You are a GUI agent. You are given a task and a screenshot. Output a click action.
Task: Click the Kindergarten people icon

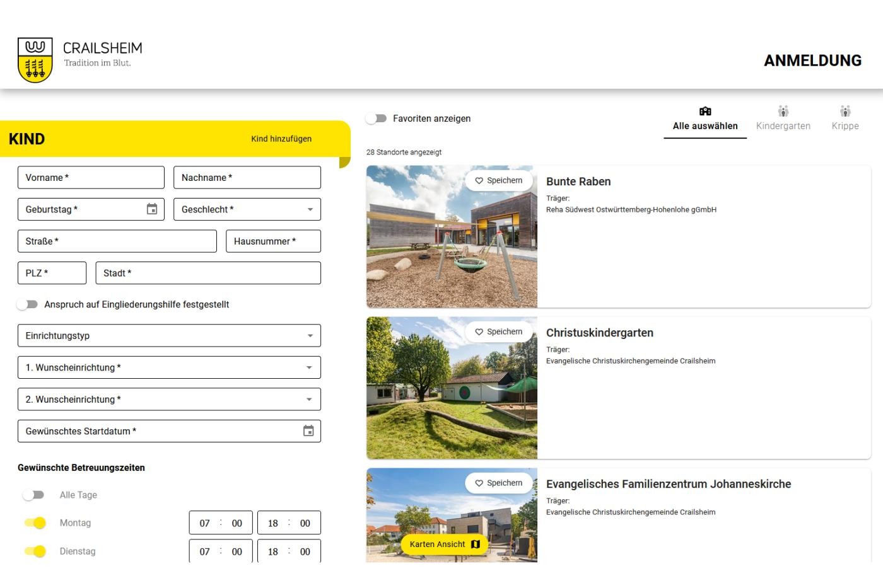(x=783, y=112)
